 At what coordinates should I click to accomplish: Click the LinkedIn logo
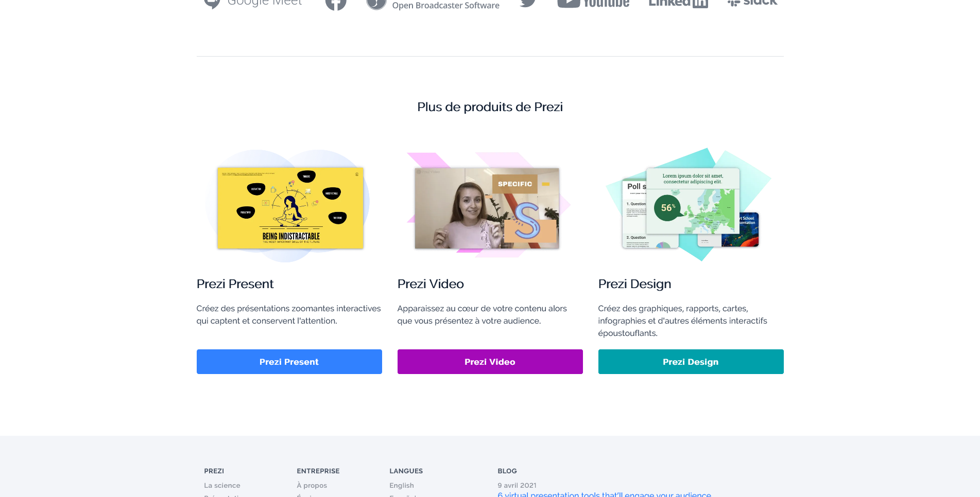[x=678, y=4]
